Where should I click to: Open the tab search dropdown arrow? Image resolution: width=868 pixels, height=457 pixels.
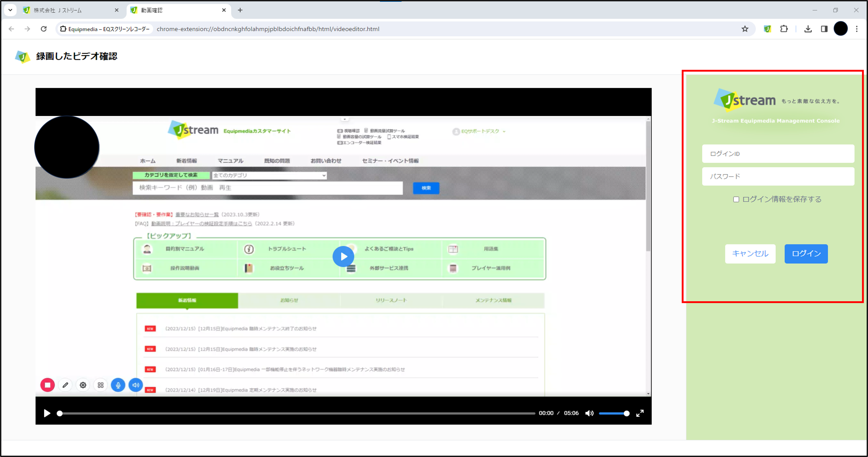(x=10, y=10)
